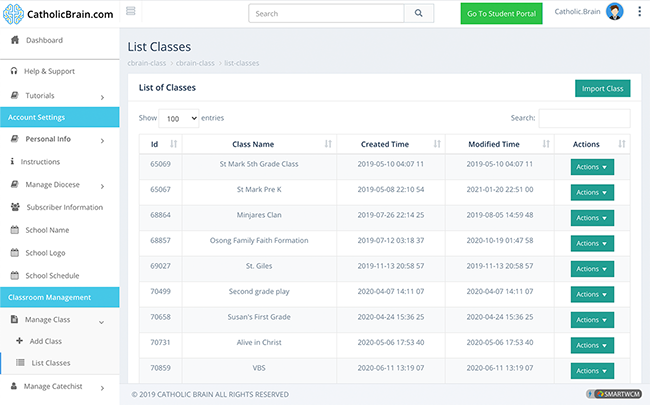Open Actions dropdown for St Mark Pre K
650x405 pixels.
pos(592,192)
